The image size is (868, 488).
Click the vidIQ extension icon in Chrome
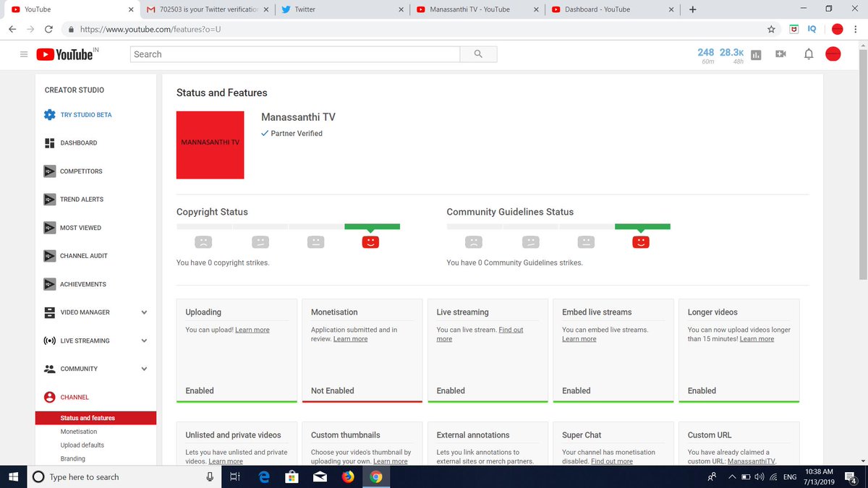click(812, 30)
